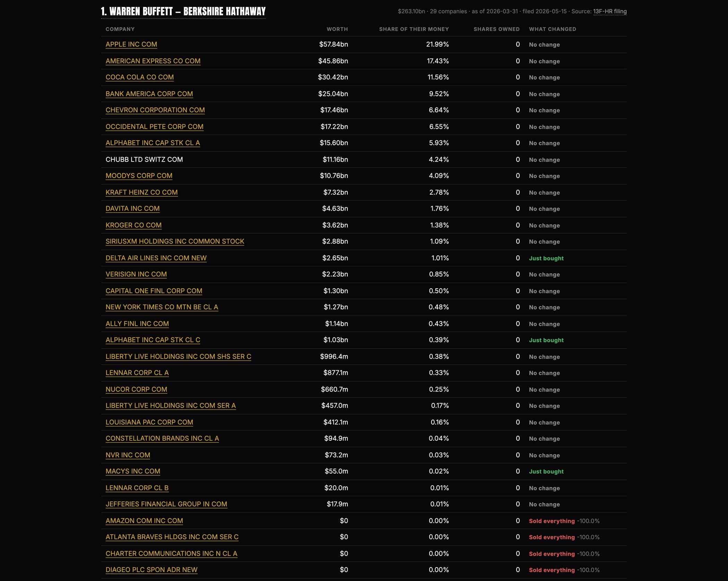
Task: Click Nucor's $660.7m worth value
Action: 335,389
